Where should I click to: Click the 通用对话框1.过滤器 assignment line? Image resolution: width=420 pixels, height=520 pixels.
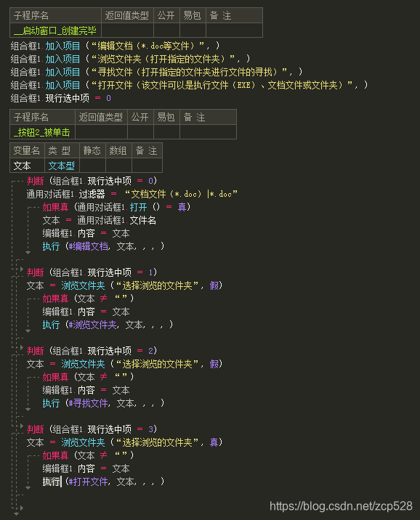pyautogui.click(x=132, y=194)
